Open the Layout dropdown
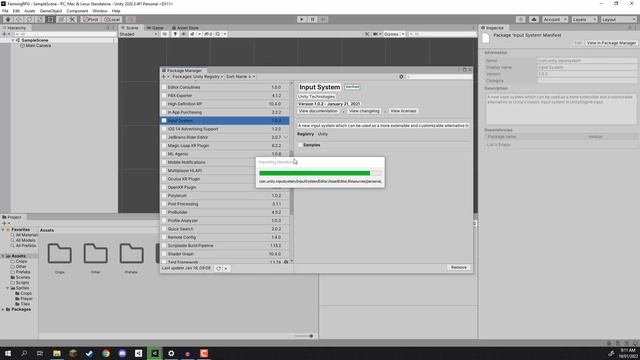Viewport: 640px width, 360px height. tap(618, 19)
